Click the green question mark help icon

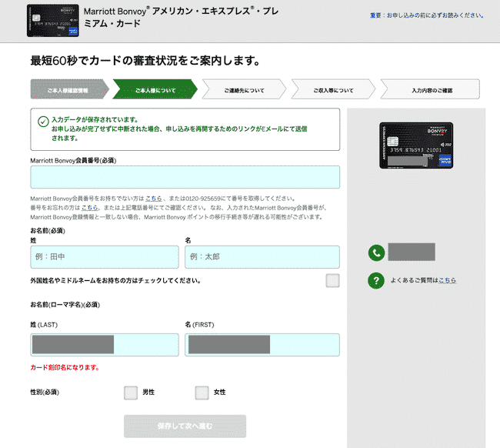point(376,280)
